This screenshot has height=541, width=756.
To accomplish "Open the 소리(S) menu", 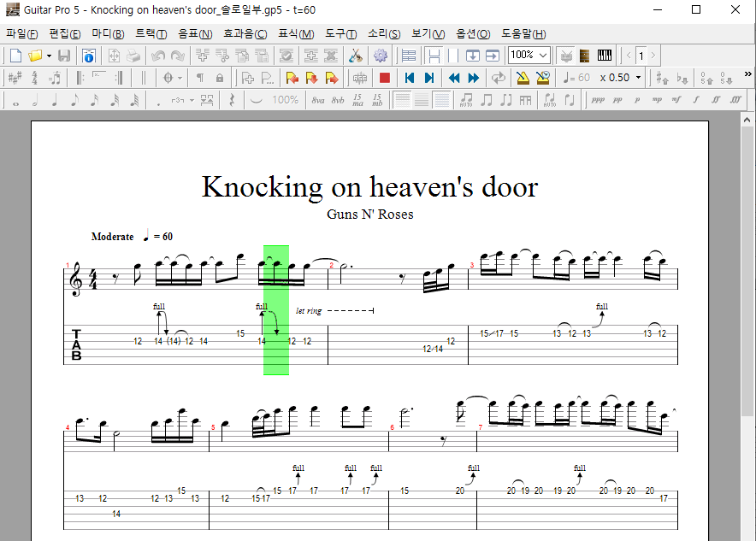I will tap(384, 33).
